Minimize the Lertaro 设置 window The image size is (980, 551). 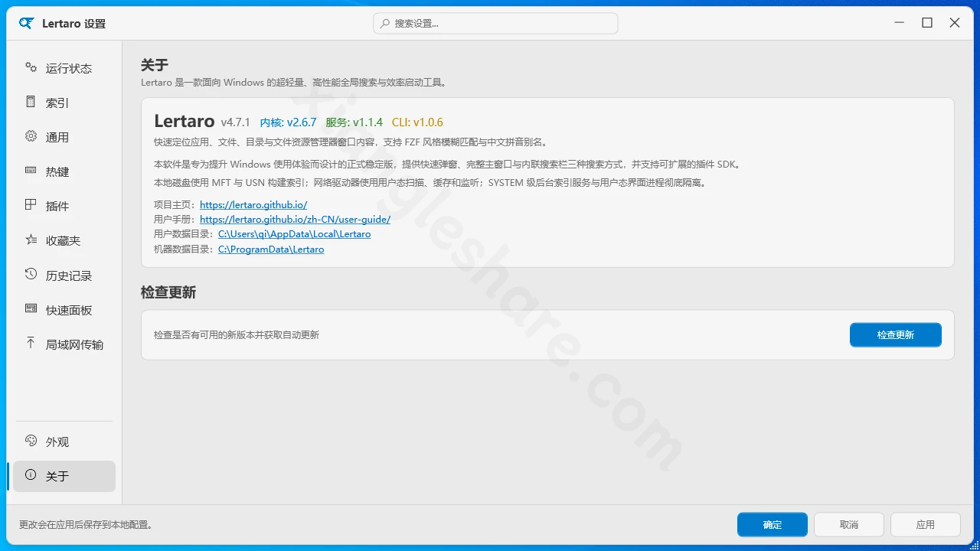pyautogui.click(x=900, y=23)
